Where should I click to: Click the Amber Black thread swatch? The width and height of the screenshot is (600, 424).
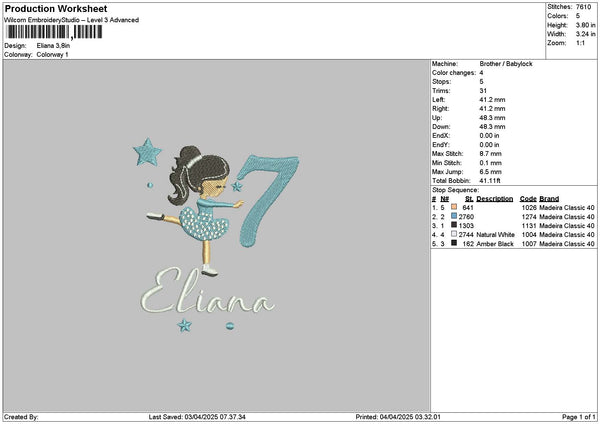click(454, 243)
